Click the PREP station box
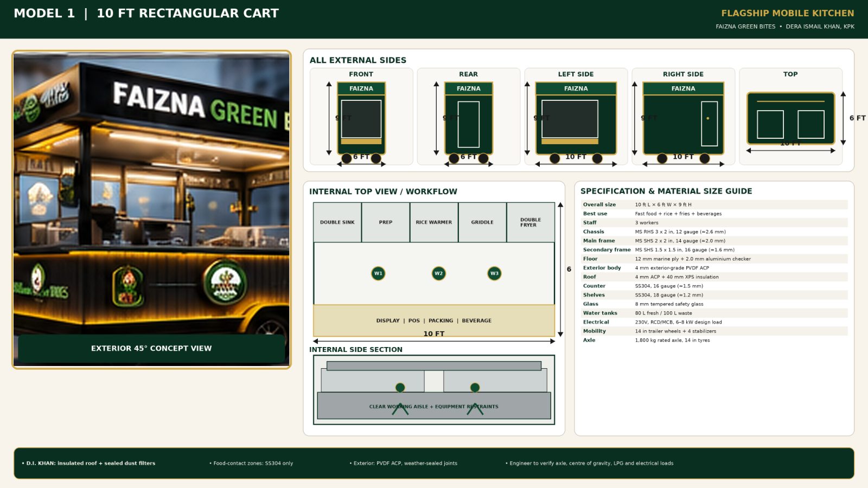 (386, 222)
